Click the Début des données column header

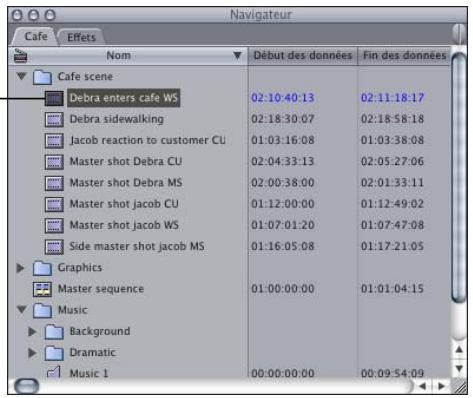click(x=303, y=56)
